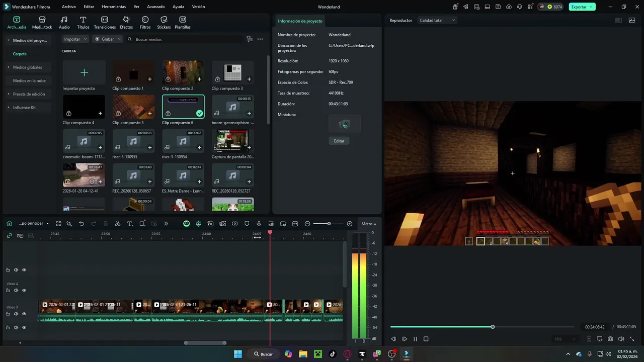644x362 pixels.
Task: Open fullscreen preview icon
Action: [x=632, y=339]
